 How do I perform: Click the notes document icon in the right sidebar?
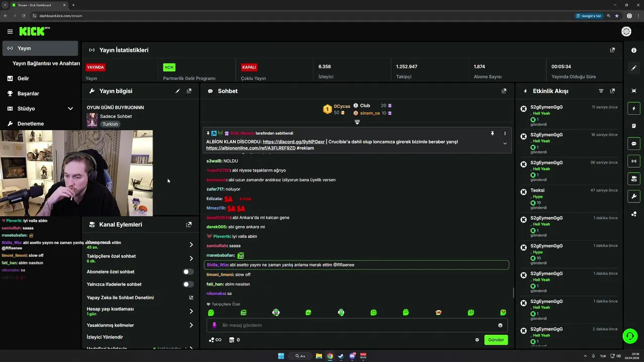(x=634, y=126)
